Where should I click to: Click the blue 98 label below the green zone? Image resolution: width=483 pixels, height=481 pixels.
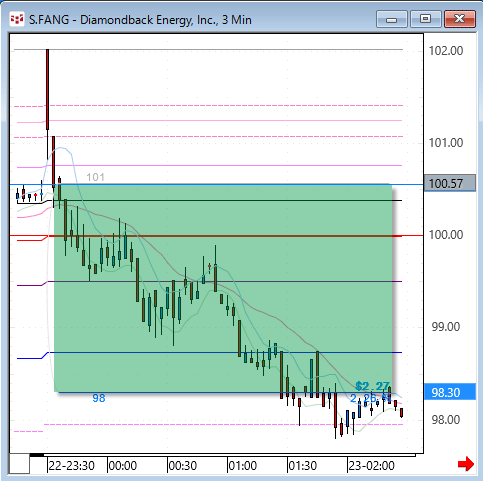99,398
